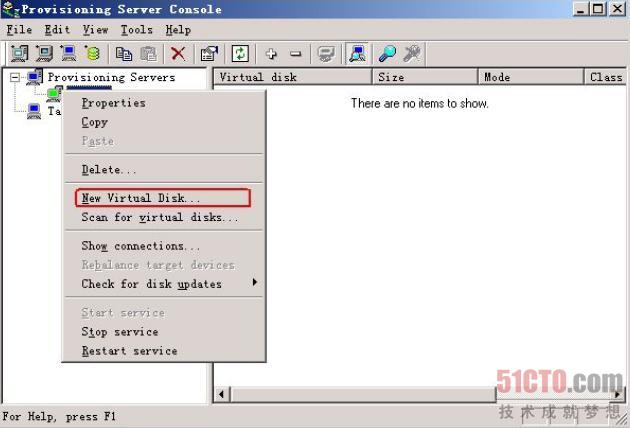Screen dimensions: 630x428
Task: Click the magnifying glass Find toolbar icon
Action: (x=387, y=53)
